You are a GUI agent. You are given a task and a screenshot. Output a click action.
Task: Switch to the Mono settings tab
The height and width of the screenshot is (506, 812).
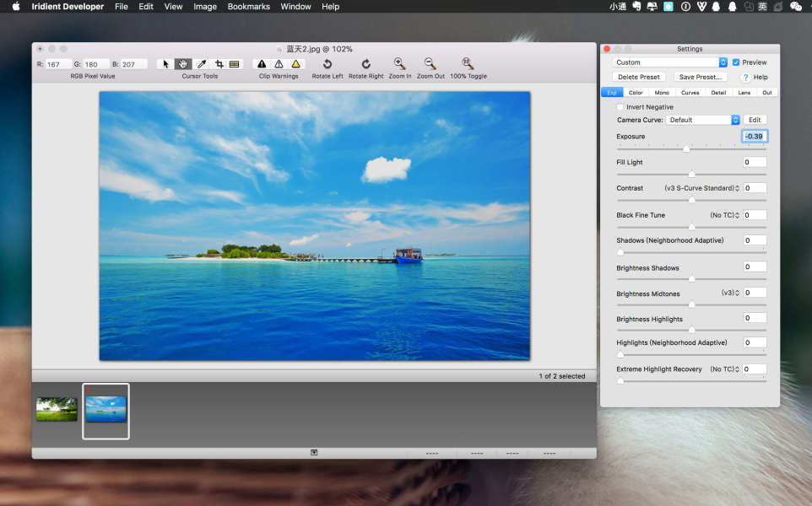click(x=662, y=93)
